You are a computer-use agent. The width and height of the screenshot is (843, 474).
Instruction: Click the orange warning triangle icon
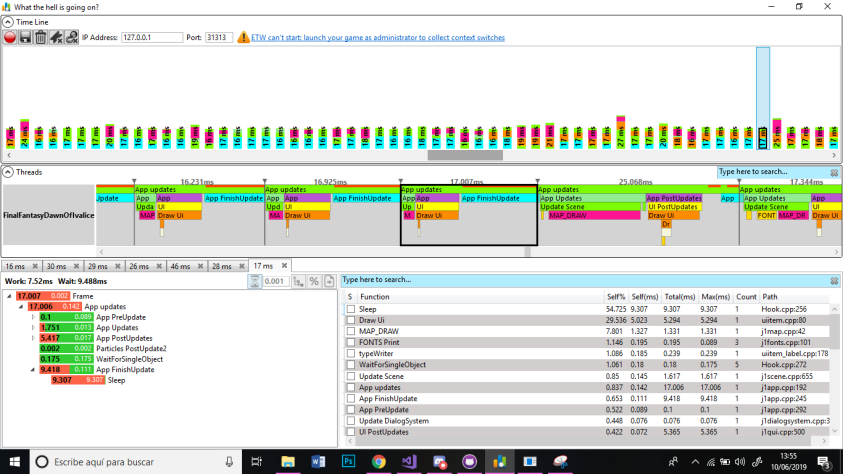243,37
